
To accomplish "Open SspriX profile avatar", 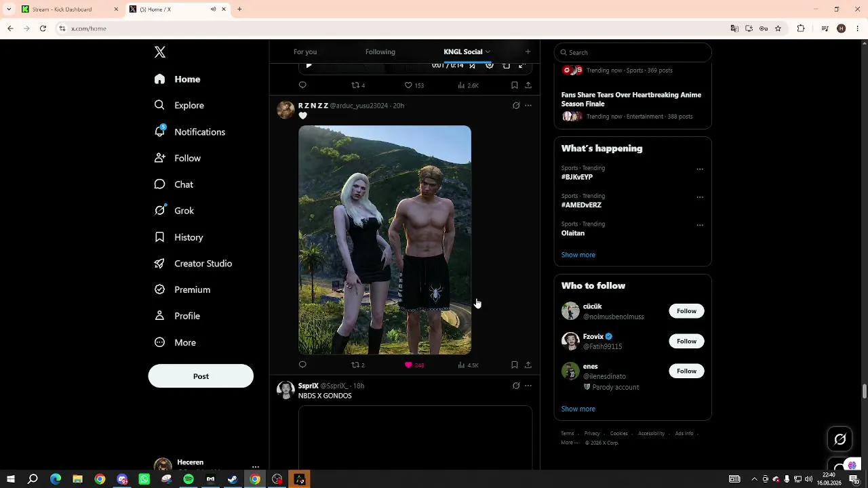I will click(x=285, y=390).
